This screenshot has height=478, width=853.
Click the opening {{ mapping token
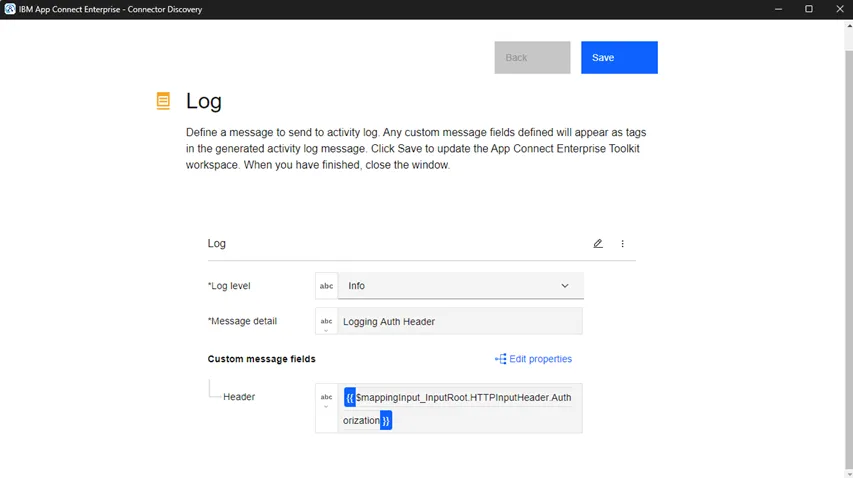click(x=350, y=398)
